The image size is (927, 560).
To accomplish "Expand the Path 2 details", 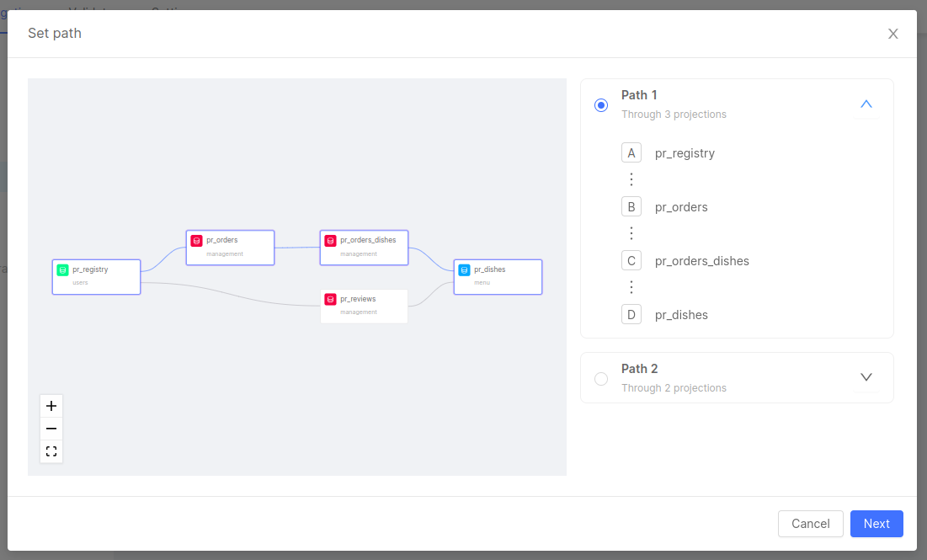I will 866,377.
